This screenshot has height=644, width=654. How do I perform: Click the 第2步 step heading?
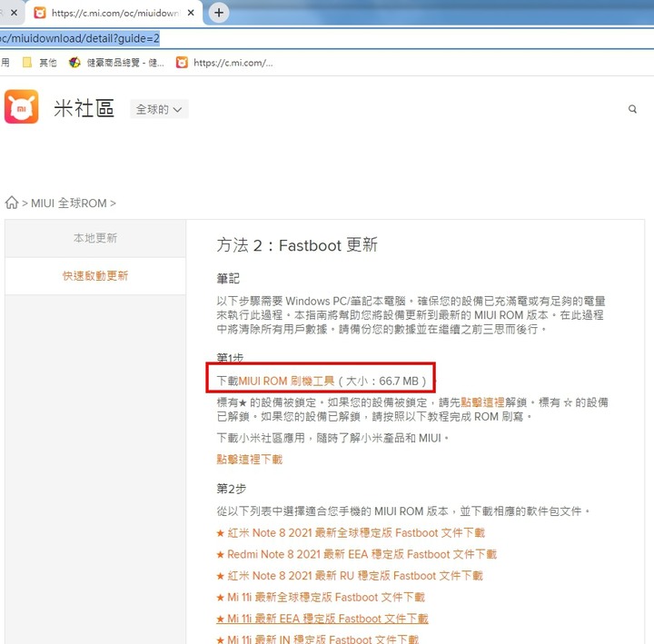coord(231,489)
